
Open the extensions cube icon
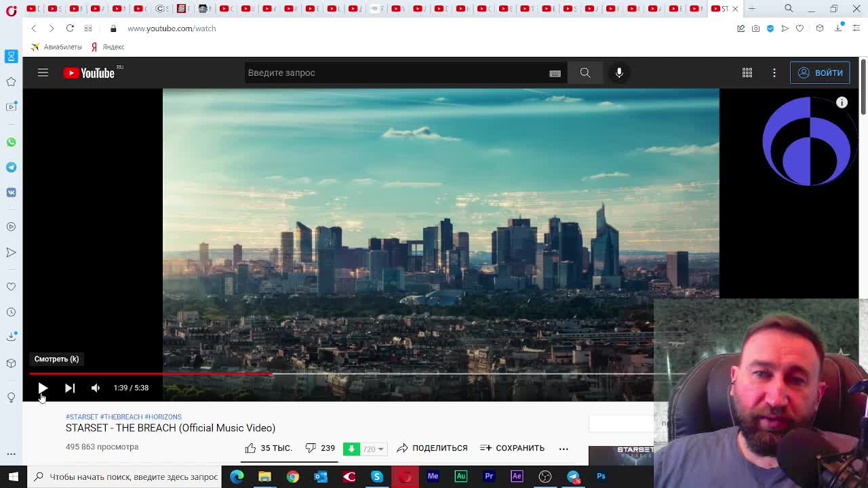(820, 28)
